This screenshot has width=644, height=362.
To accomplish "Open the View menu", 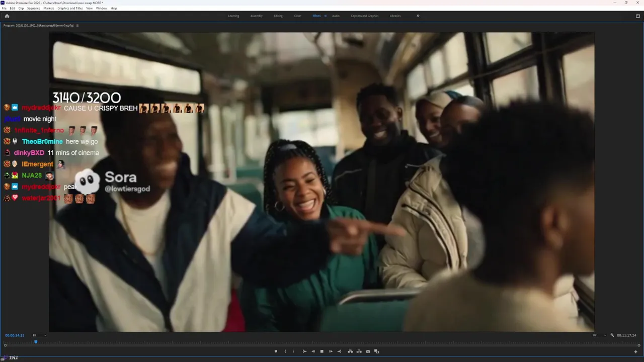I will point(89,8).
